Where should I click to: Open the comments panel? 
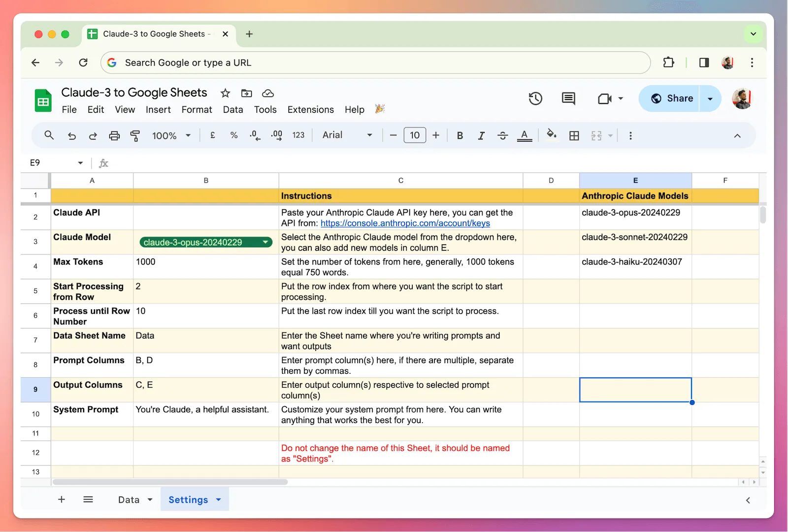point(568,99)
